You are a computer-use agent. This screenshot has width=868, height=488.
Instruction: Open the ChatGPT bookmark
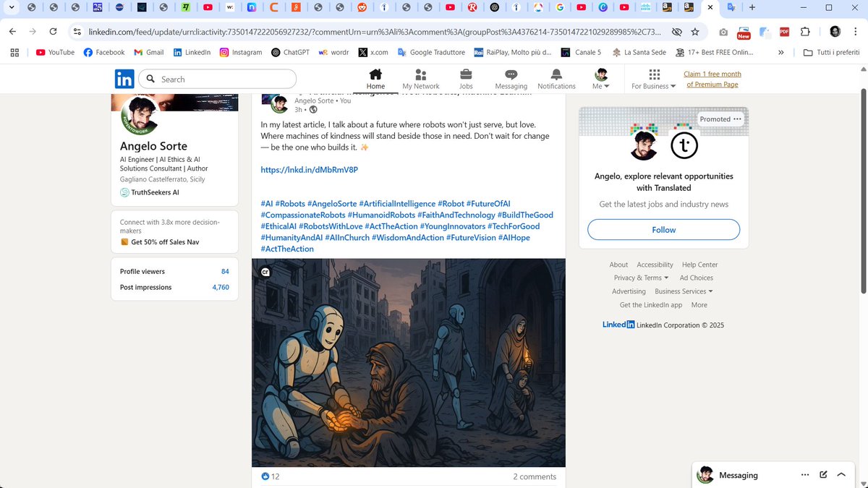coord(290,52)
